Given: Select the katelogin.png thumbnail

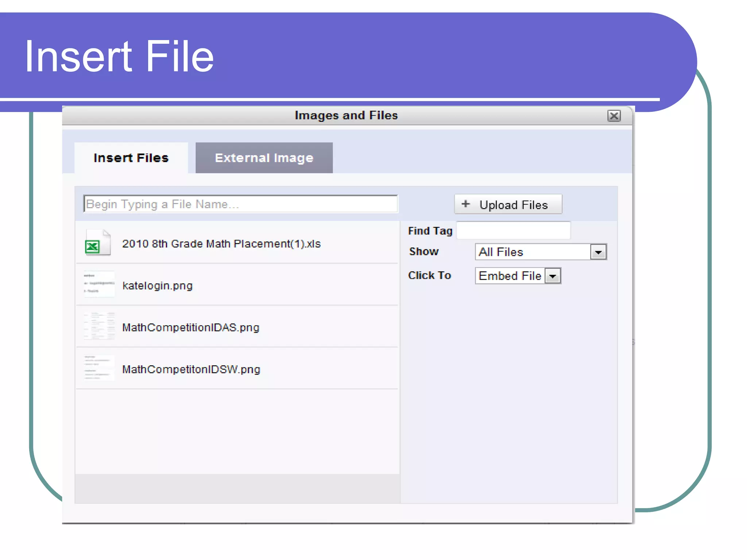Looking at the screenshot, I should (99, 284).
